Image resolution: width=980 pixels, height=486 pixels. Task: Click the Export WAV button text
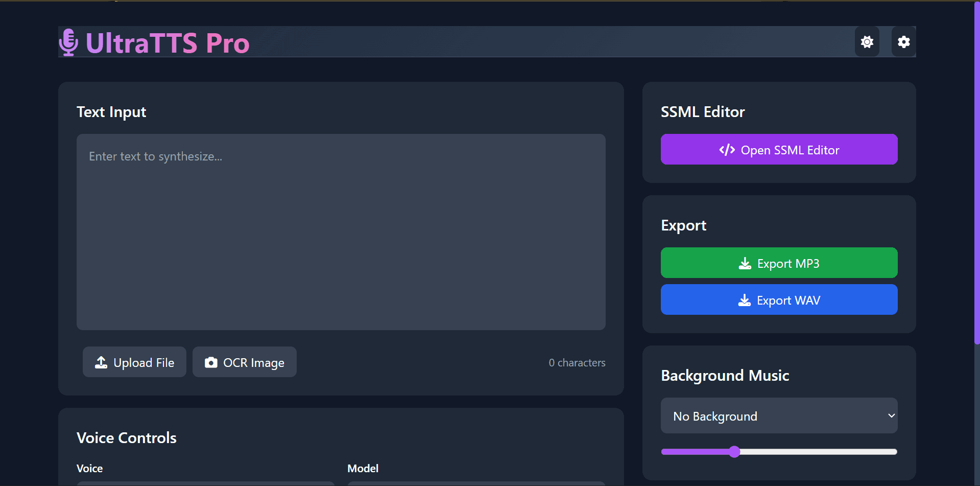788,300
